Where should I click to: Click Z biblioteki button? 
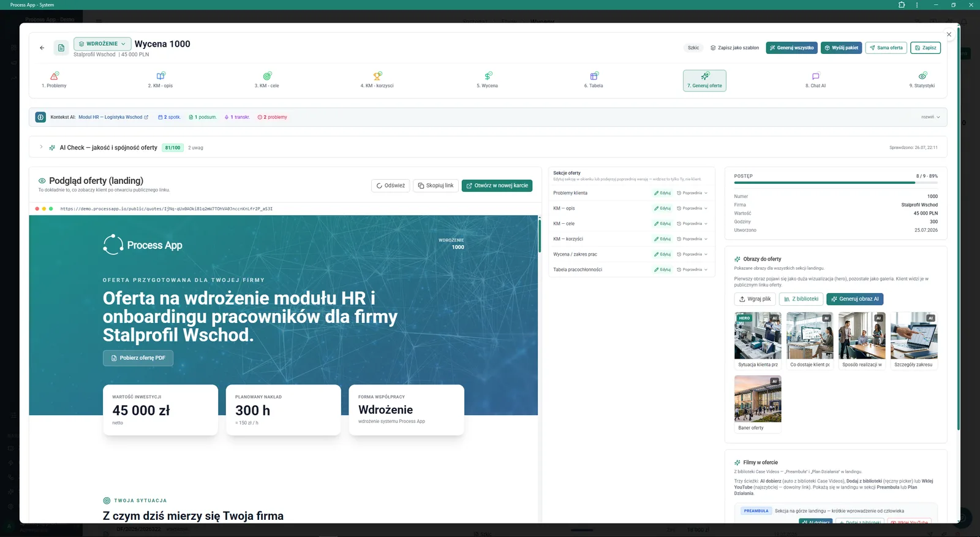pos(801,299)
